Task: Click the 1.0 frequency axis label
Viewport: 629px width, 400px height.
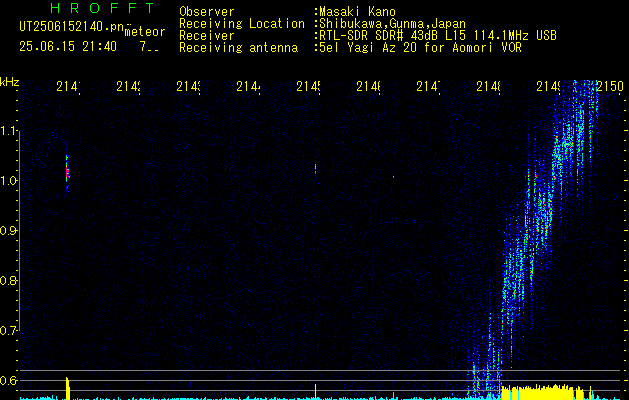Action: coord(9,181)
